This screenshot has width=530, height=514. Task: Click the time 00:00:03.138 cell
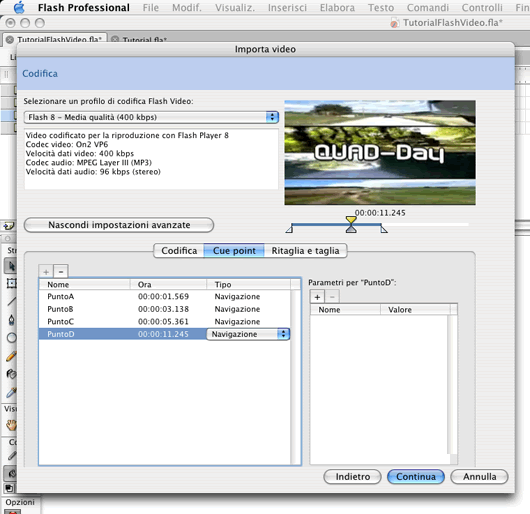coord(163,309)
